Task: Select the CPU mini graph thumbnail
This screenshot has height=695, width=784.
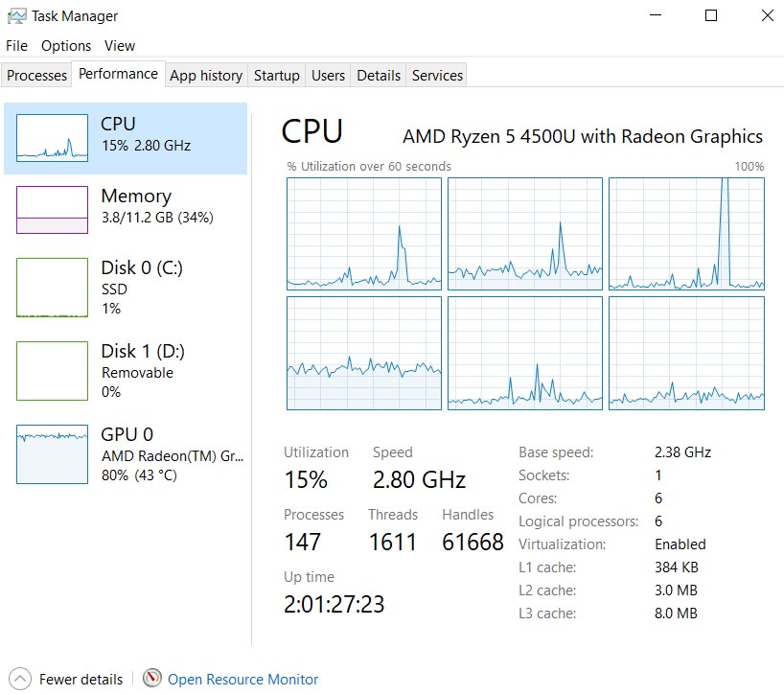Action: [x=52, y=137]
